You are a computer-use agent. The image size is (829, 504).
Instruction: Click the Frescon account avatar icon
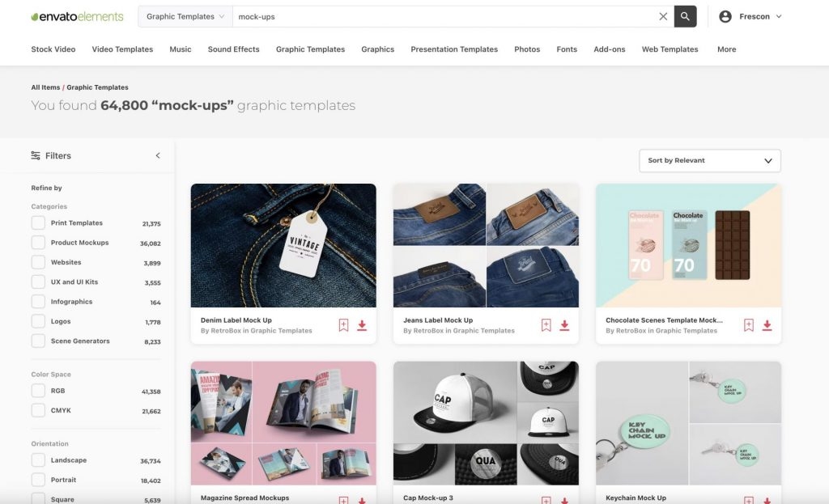pyautogui.click(x=725, y=16)
